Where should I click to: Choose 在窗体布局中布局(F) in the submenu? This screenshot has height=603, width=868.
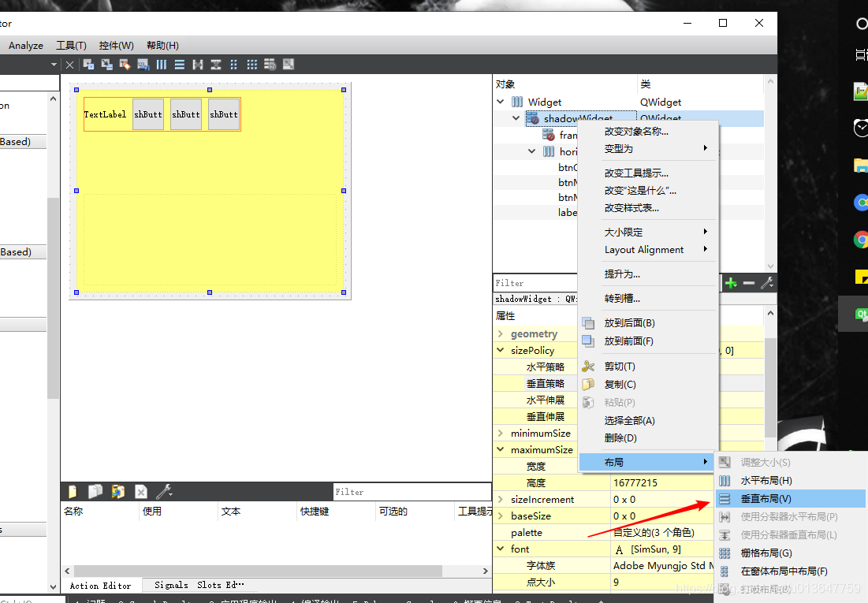point(791,571)
